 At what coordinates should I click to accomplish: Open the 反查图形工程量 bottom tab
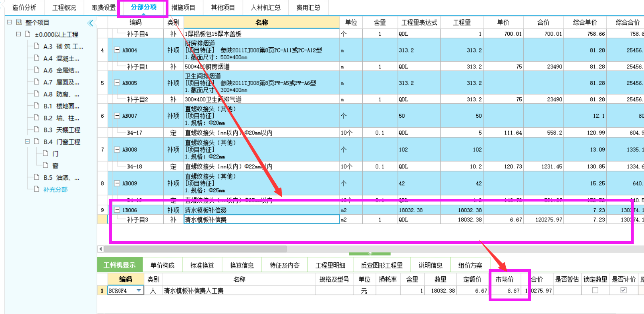point(381,265)
